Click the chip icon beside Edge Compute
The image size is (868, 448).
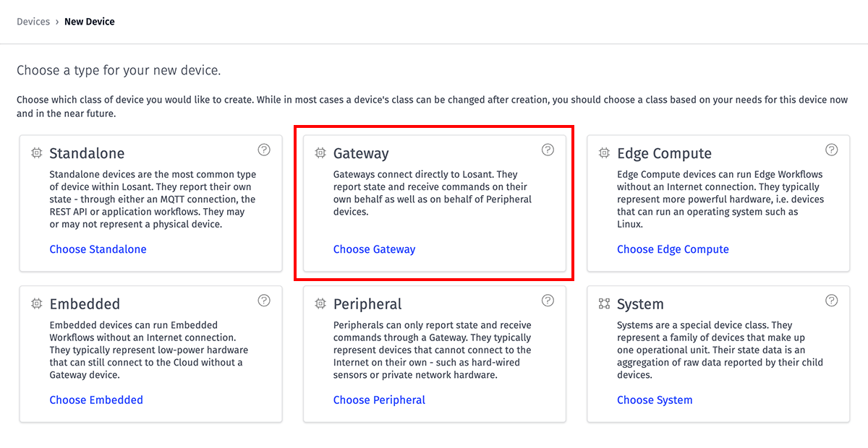pyautogui.click(x=604, y=153)
